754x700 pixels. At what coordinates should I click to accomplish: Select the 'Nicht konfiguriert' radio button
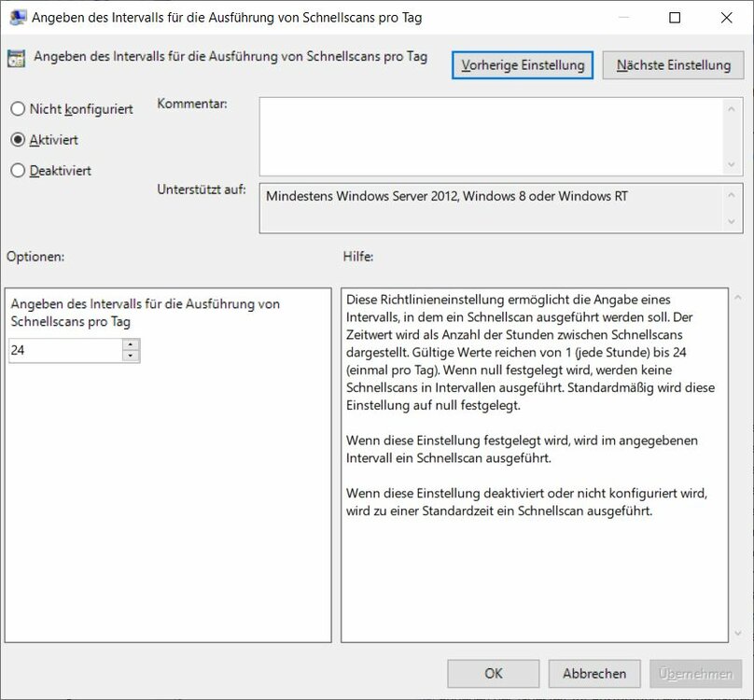[18, 109]
